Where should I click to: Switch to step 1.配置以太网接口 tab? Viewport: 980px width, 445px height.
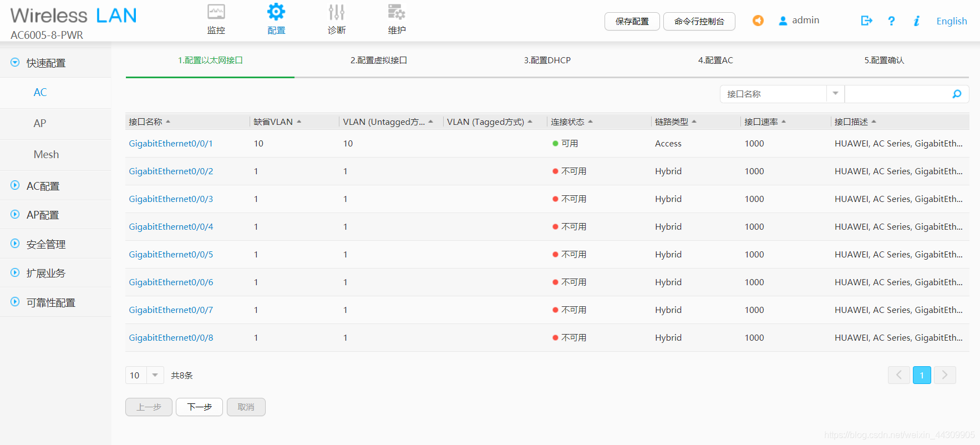point(210,60)
